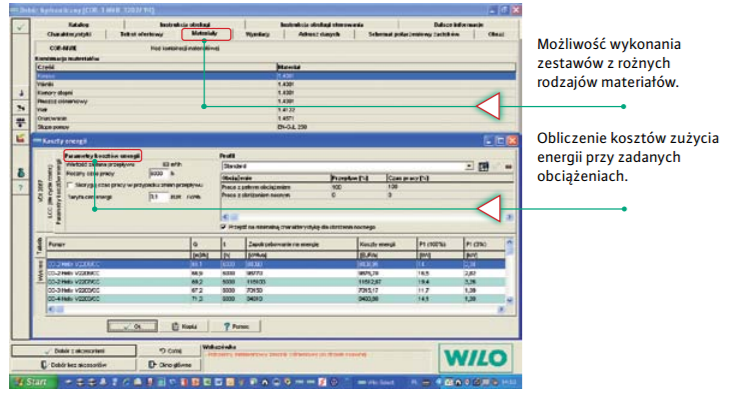The image size is (735, 398).
Task: Switch to the Materiały tab
Action: click(x=205, y=34)
